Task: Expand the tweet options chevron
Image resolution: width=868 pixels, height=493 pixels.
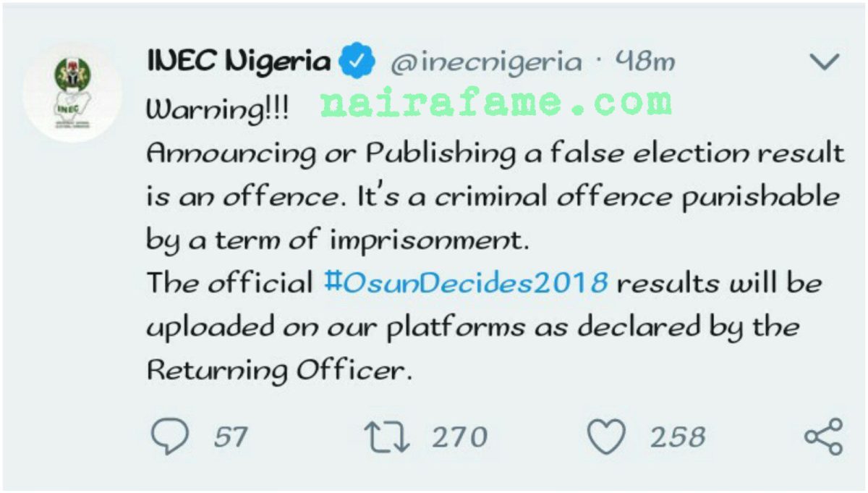Action: click(x=824, y=63)
